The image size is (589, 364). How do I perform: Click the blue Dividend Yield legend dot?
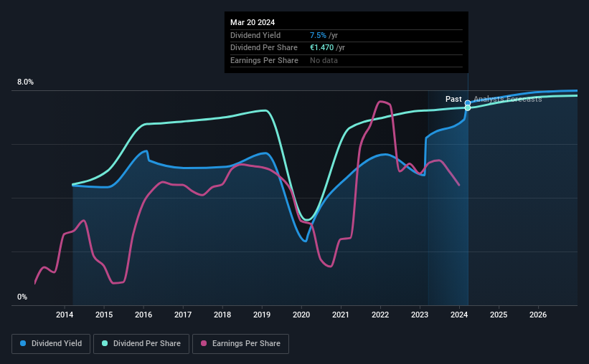[x=23, y=343]
